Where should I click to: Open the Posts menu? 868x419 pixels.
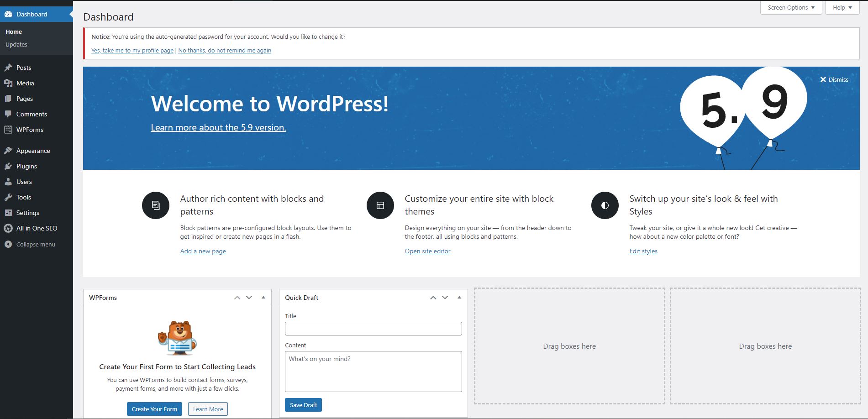click(24, 68)
